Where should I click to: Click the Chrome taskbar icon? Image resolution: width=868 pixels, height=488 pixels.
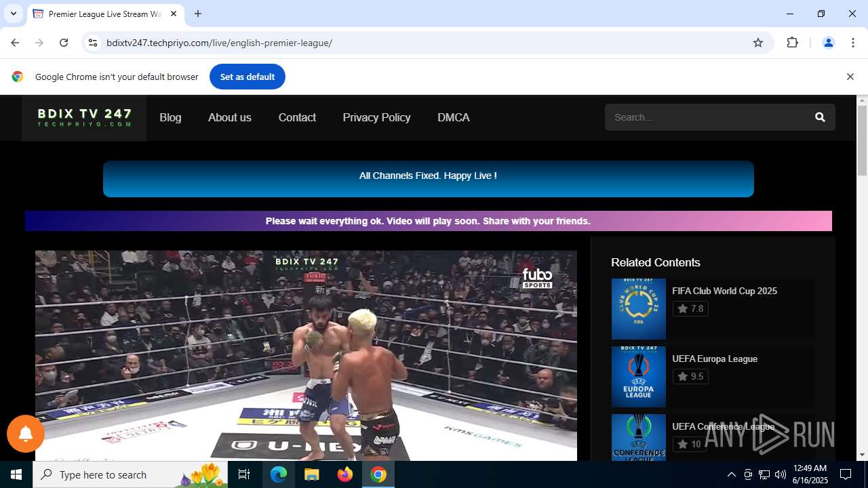[x=378, y=474]
